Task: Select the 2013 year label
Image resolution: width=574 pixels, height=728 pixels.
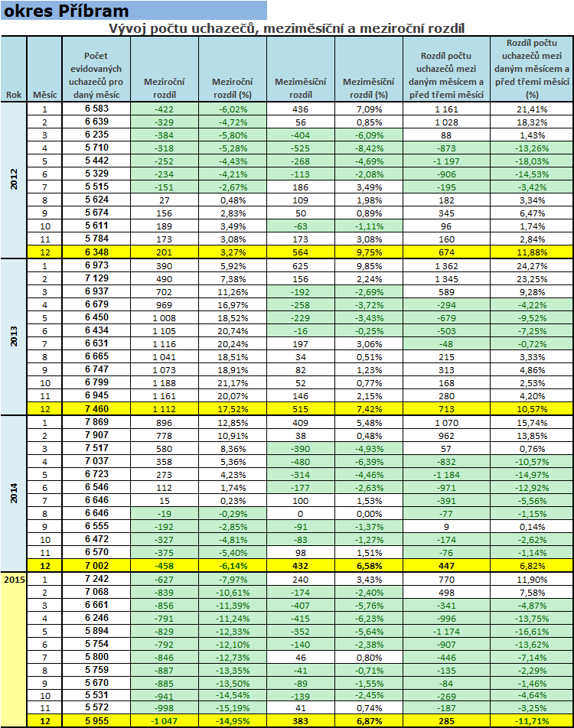Action: point(14,336)
